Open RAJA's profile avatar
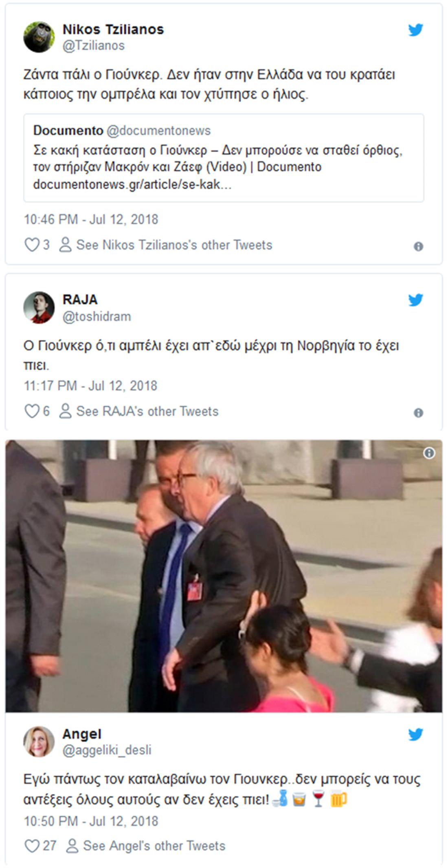Viewport: 448px width, 868px height. click(x=39, y=307)
